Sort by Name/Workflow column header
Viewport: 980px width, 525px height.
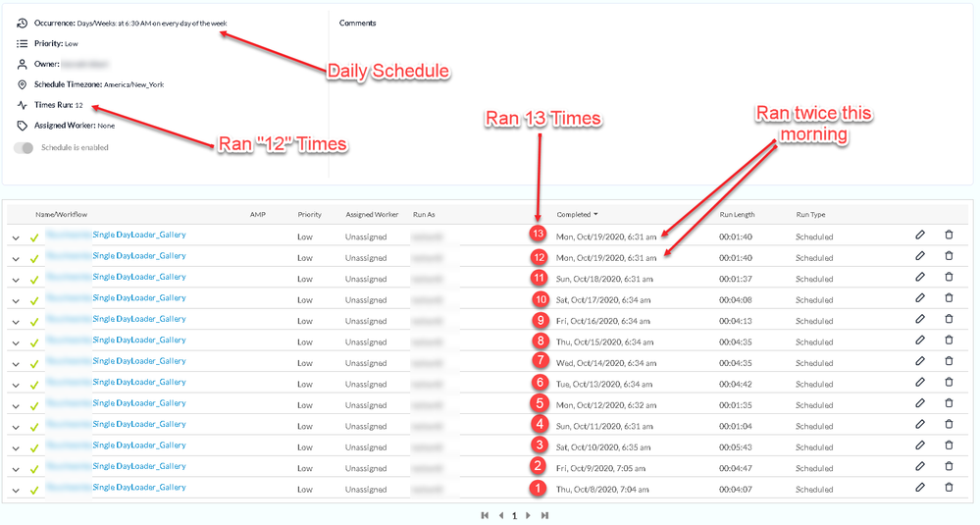pyautogui.click(x=61, y=214)
